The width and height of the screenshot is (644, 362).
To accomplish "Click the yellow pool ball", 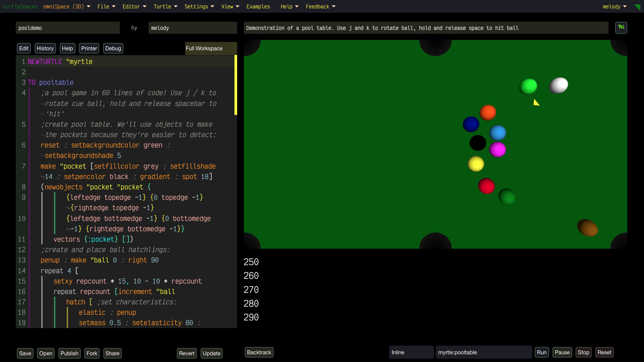I will (x=476, y=164).
